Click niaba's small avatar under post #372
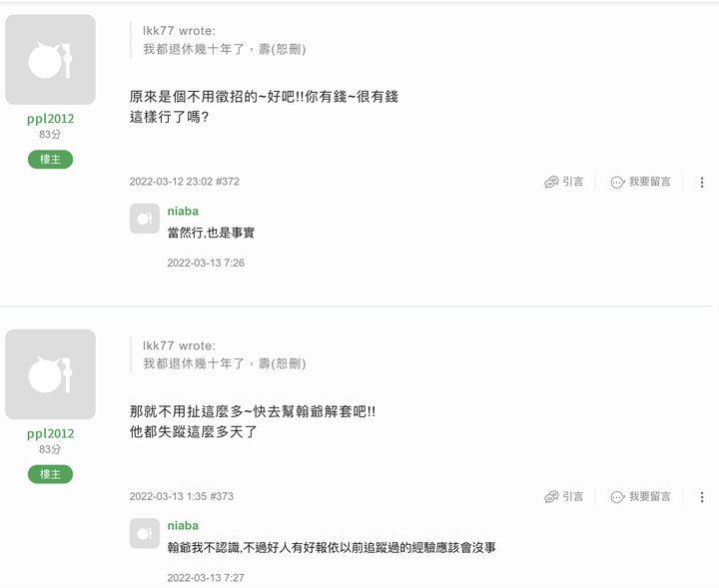This screenshot has height=588, width=719. point(145,219)
